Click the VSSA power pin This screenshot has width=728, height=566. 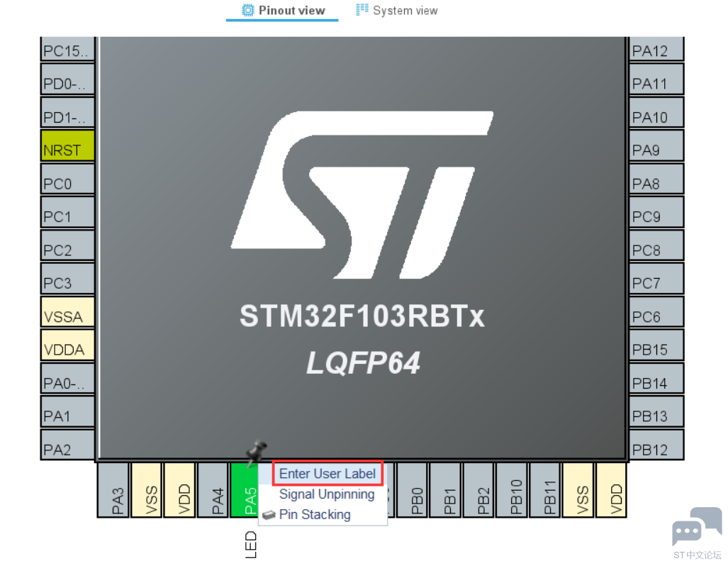tap(67, 316)
